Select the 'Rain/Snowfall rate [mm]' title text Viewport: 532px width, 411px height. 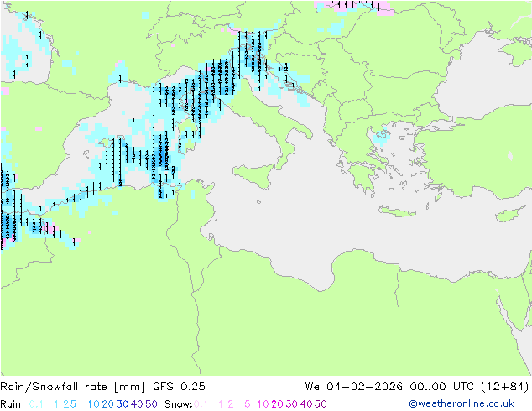pyautogui.click(x=73, y=387)
